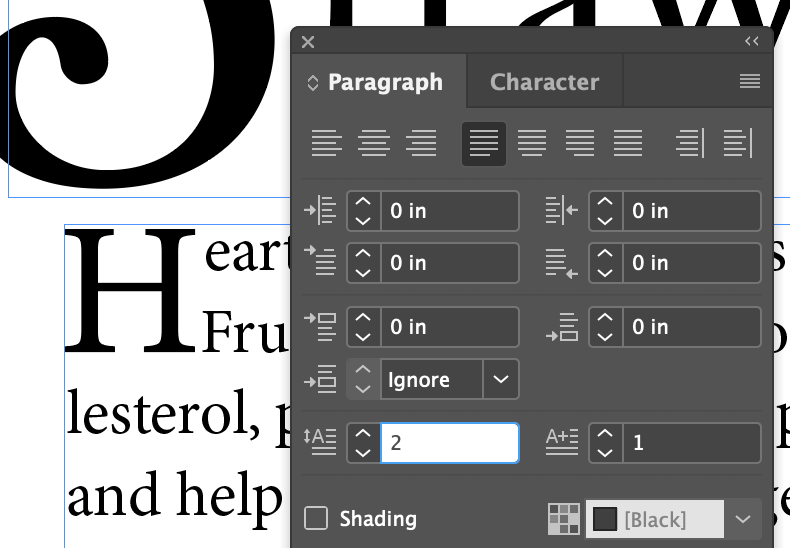Click the Space Before icon
Image resolution: width=790 pixels, height=548 pixels.
click(320, 326)
